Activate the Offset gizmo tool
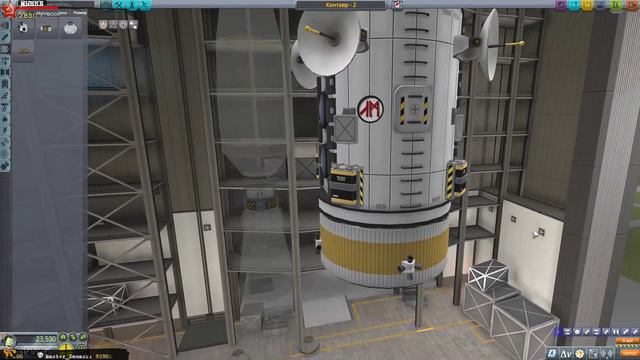 [113, 25]
